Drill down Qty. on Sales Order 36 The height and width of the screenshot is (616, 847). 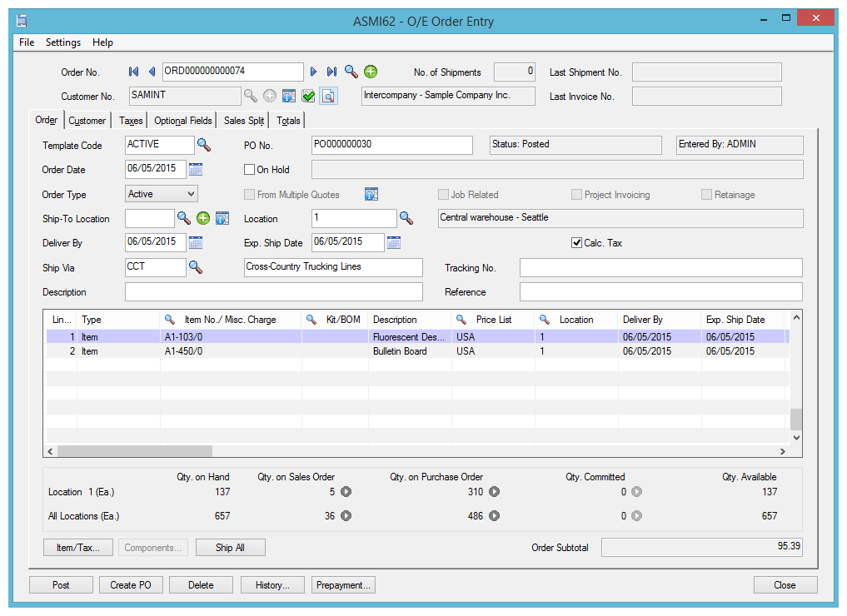coord(346,516)
